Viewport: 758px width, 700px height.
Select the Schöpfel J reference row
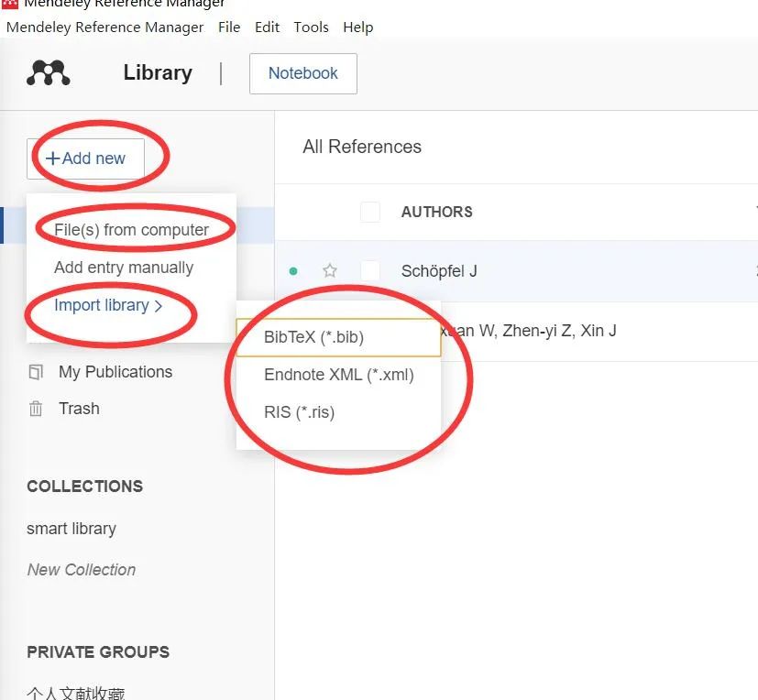pyautogui.click(x=516, y=271)
